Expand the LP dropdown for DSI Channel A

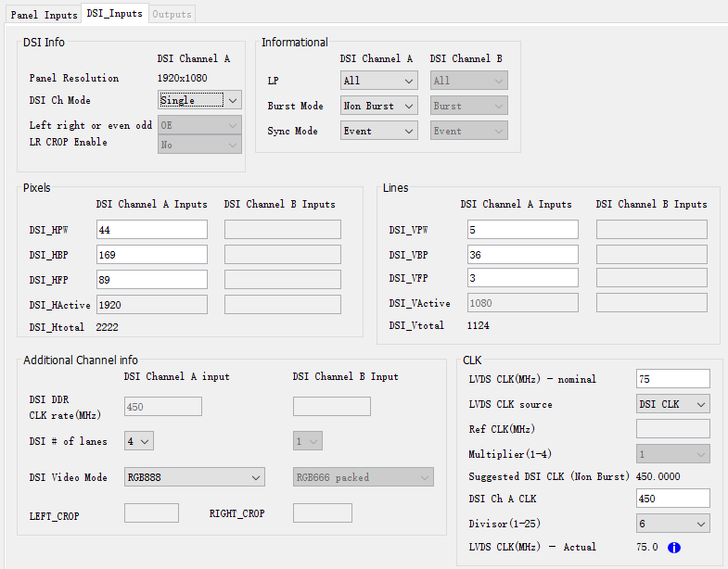379,81
